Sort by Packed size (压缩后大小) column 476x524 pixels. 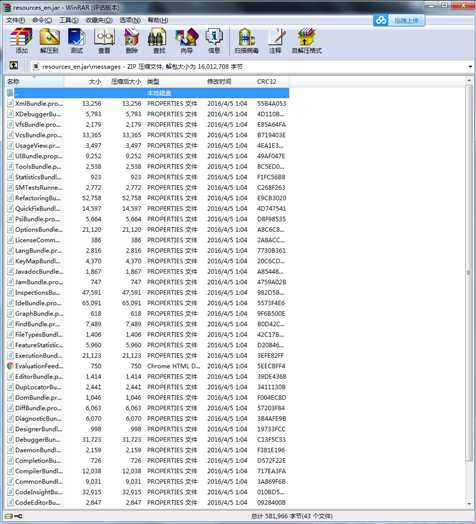[x=124, y=82]
